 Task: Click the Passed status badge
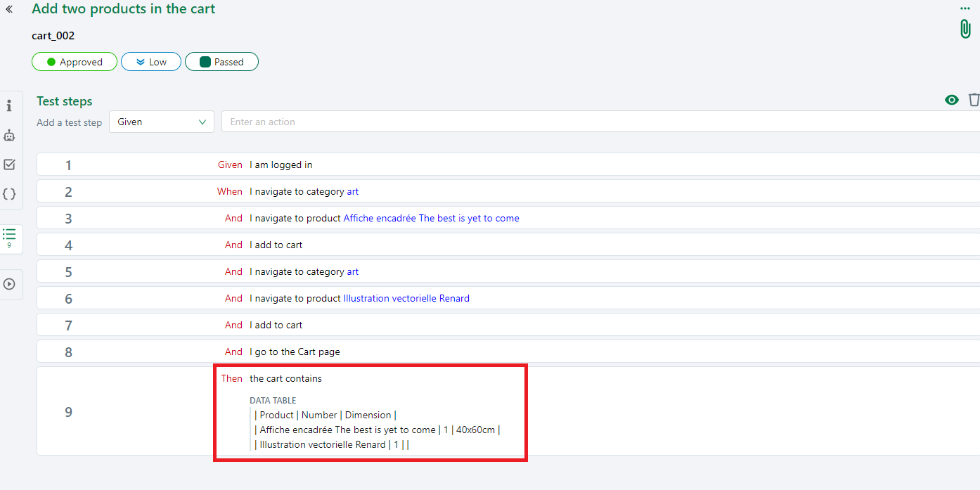[x=221, y=61]
